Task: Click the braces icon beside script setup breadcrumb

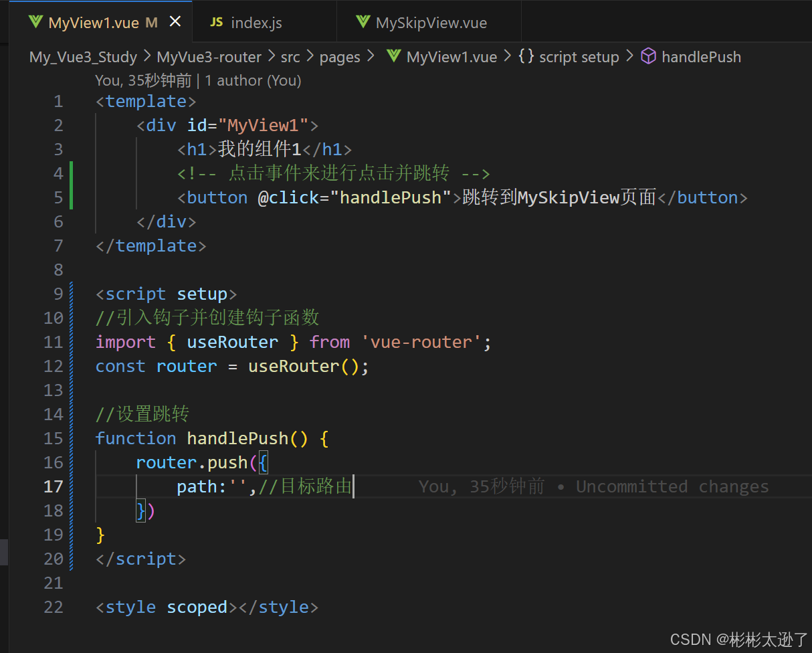Action: [526, 56]
